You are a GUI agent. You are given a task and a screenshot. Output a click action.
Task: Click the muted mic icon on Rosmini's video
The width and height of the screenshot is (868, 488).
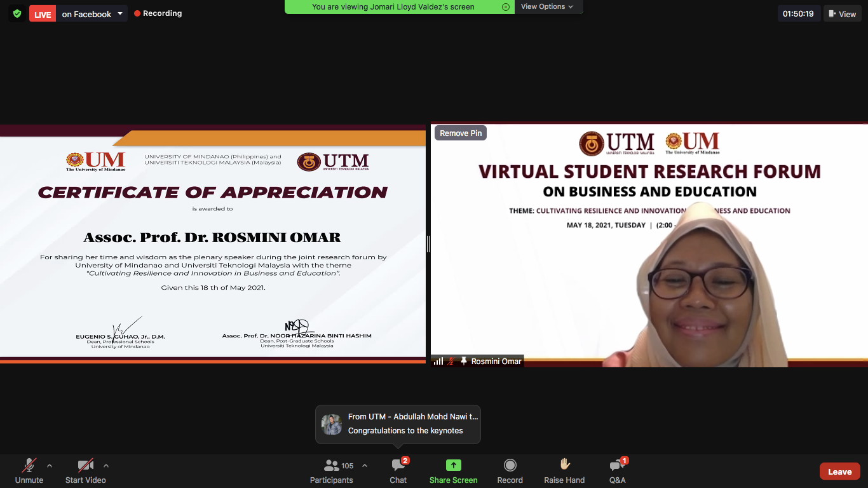pos(451,361)
